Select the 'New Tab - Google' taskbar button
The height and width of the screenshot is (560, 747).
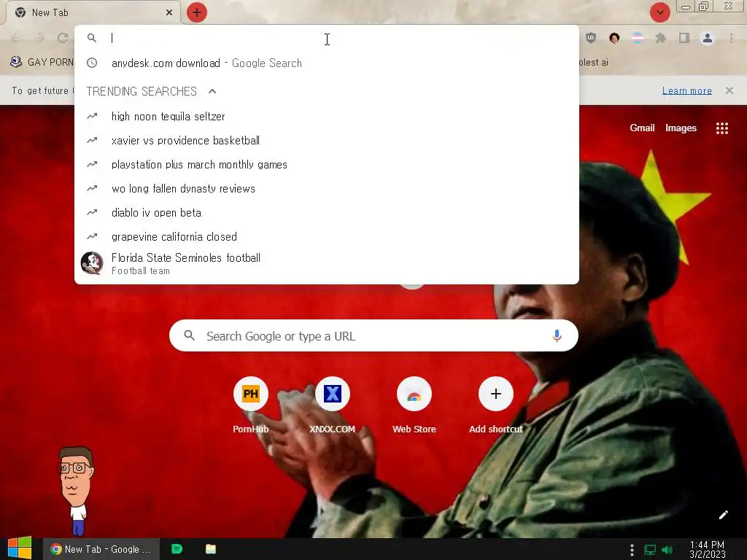pyautogui.click(x=101, y=549)
